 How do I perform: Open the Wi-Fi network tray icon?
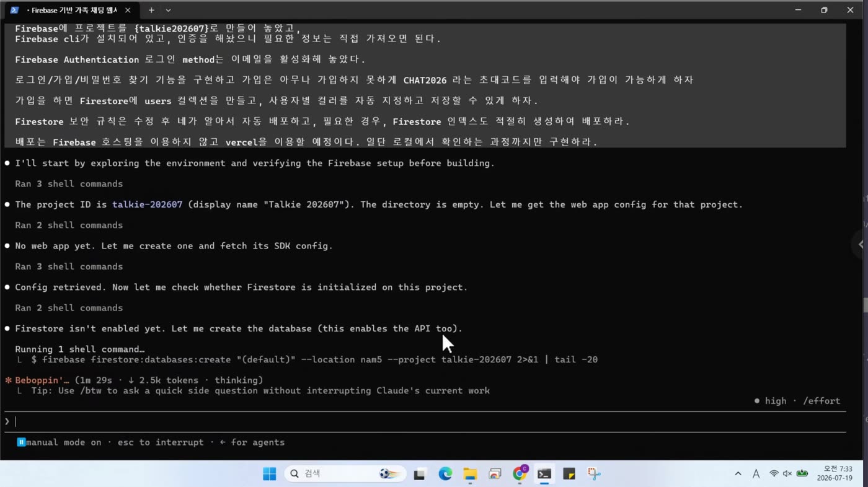774,474
